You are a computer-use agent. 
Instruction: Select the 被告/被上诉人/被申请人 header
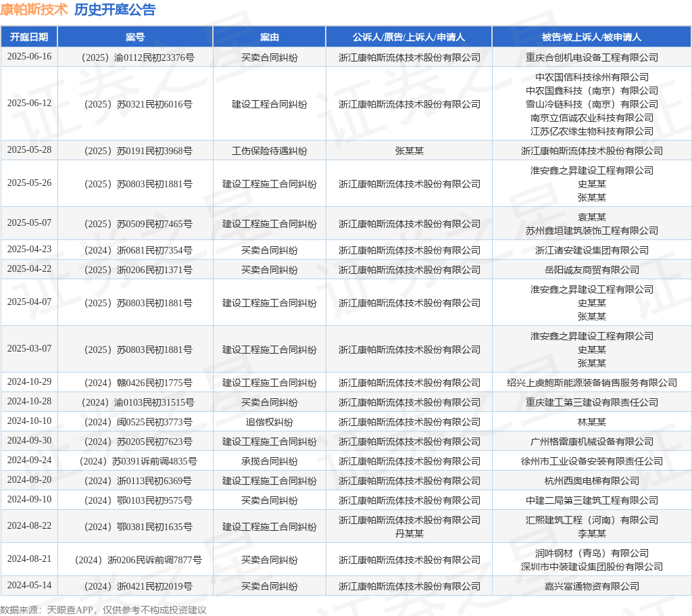[591, 37]
